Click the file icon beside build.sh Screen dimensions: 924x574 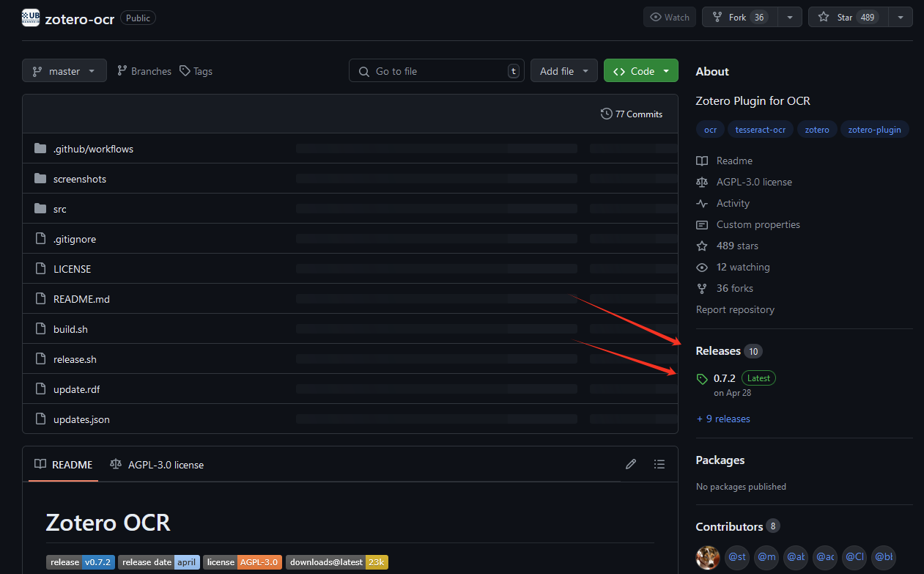coord(40,329)
